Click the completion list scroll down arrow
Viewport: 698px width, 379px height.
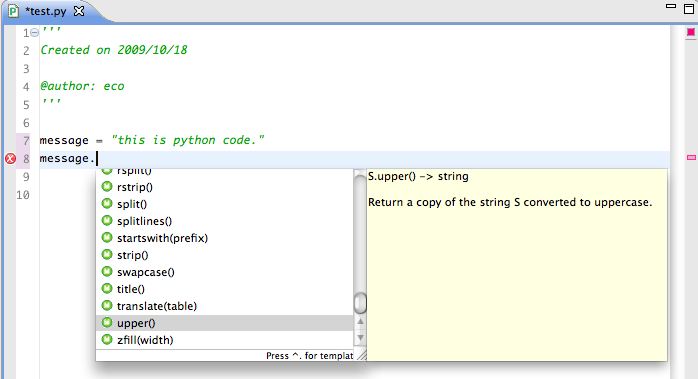pos(360,338)
